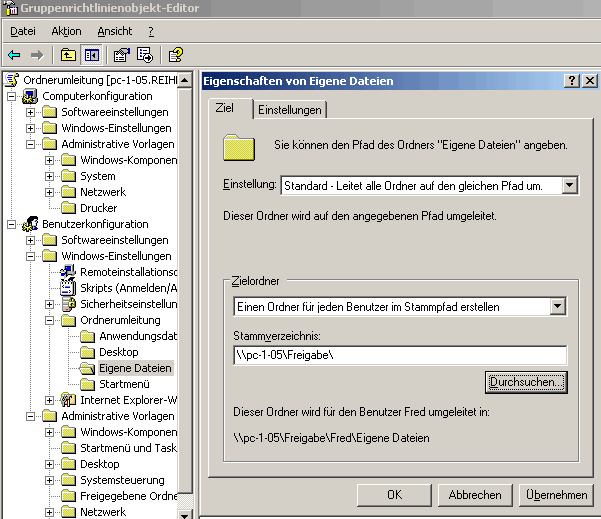Click the OK button

pos(394,495)
